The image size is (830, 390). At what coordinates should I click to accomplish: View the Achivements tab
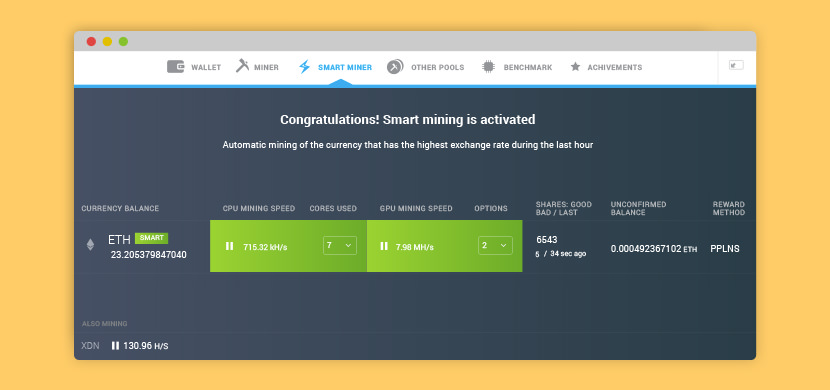click(x=606, y=67)
